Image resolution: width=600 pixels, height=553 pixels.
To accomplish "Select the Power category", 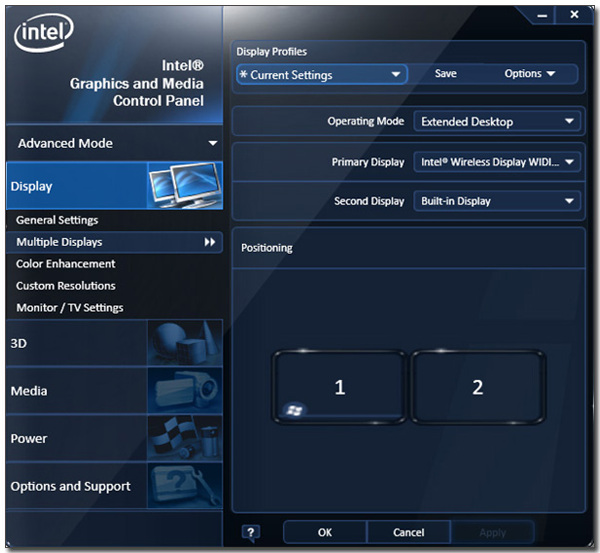I will (x=114, y=438).
